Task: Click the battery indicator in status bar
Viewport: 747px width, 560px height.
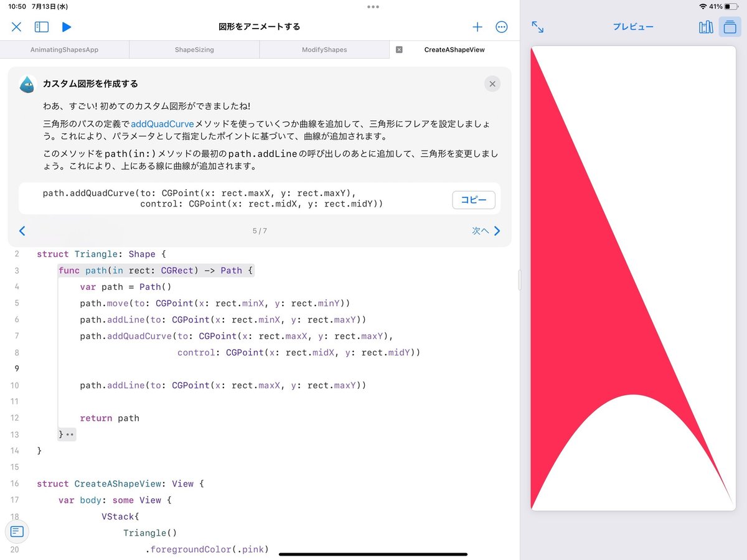Action: [x=730, y=6]
